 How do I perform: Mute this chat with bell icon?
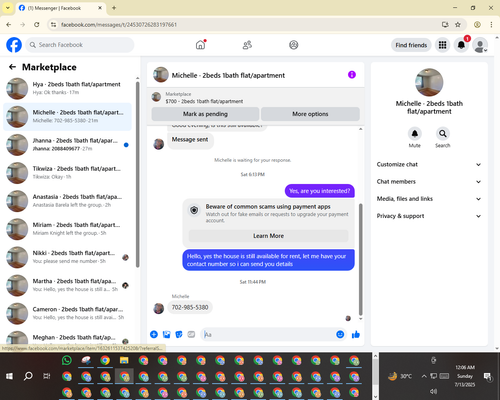(x=415, y=134)
